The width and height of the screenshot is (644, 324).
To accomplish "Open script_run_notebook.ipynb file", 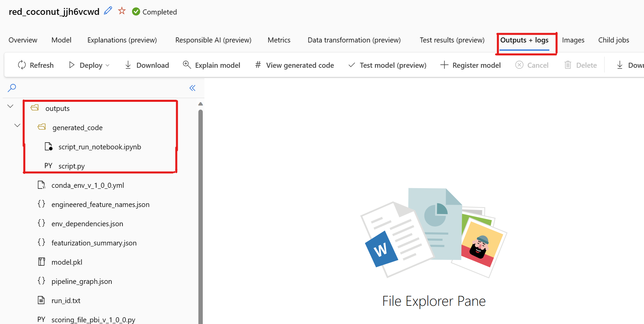I will pos(99,147).
